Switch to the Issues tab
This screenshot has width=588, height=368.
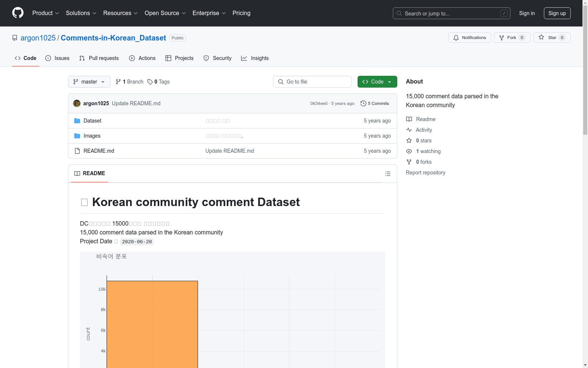coord(57,58)
